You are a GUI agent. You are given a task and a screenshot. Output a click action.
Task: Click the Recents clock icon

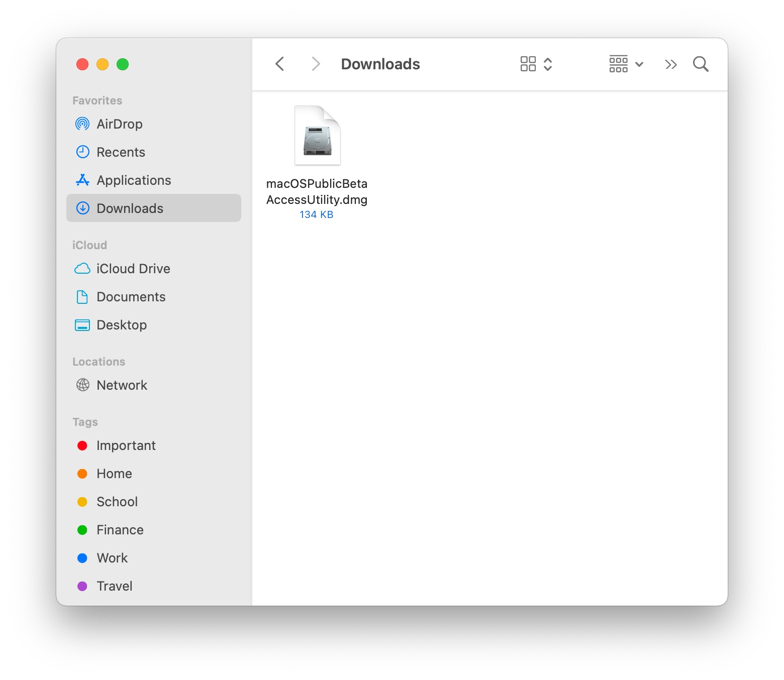point(82,152)
